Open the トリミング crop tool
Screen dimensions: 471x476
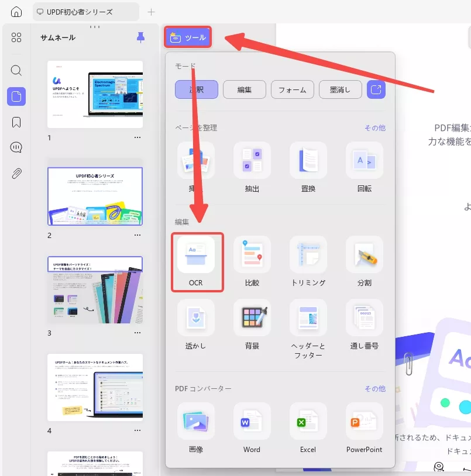pyautogui.click(x=308, y=261)
